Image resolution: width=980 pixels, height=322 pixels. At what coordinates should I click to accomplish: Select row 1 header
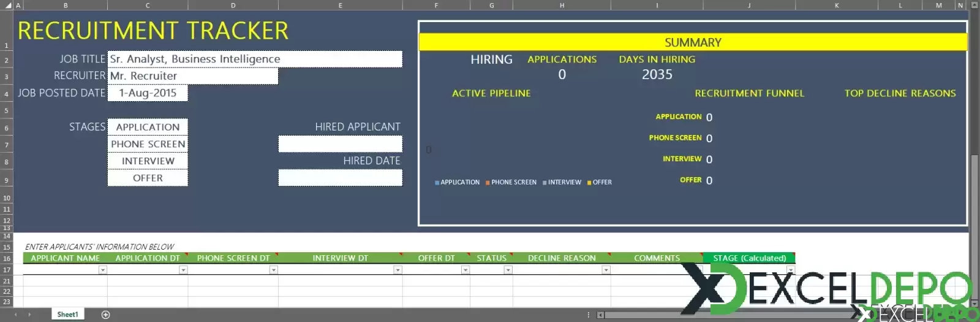click(6, 31)
